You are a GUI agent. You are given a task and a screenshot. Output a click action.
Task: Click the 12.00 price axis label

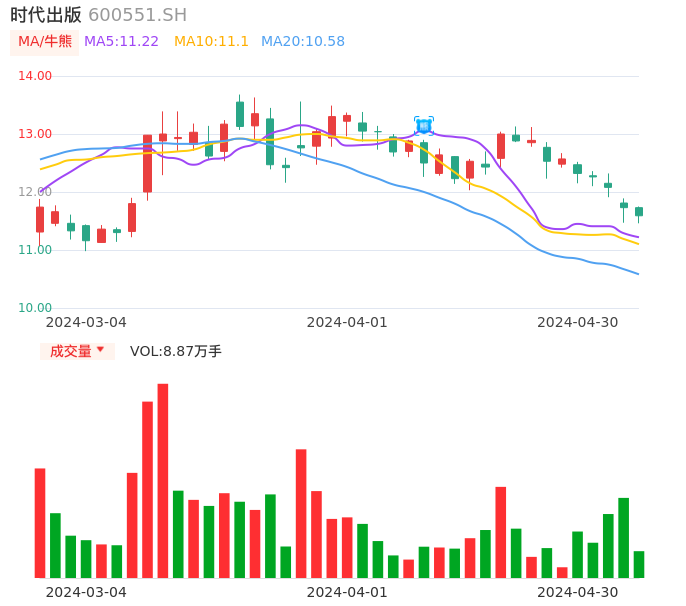[36, 192]
